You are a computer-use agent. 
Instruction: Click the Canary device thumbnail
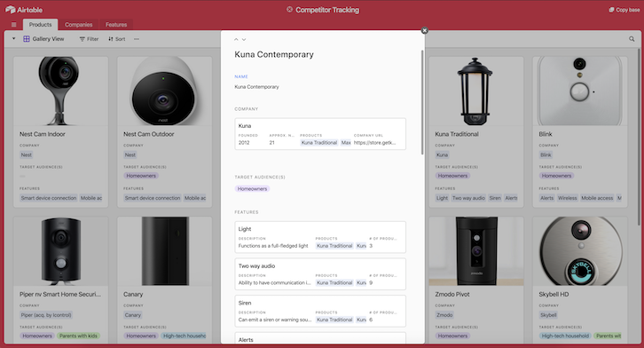165,251
